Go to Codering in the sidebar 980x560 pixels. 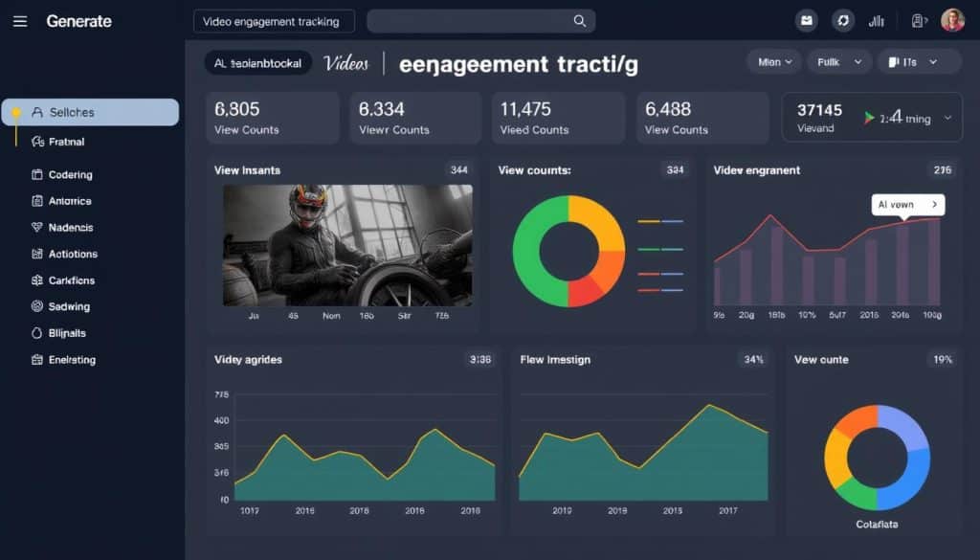pyautogui.click(x=71, y=175)
